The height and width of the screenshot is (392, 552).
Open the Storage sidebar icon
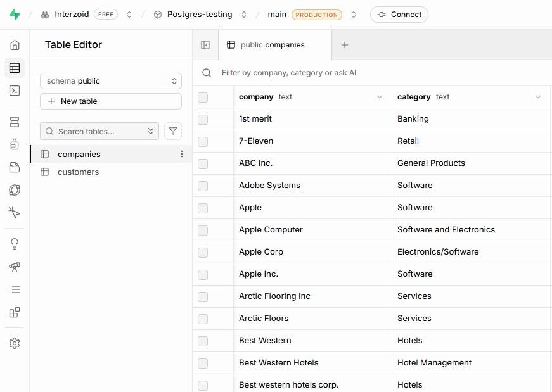(15, 167)
